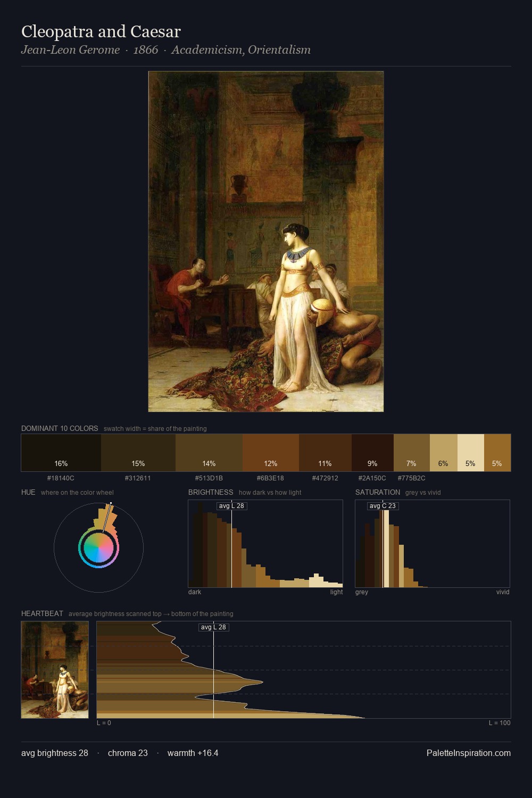Select the 9% deep brown swatch

click(372, 453)
